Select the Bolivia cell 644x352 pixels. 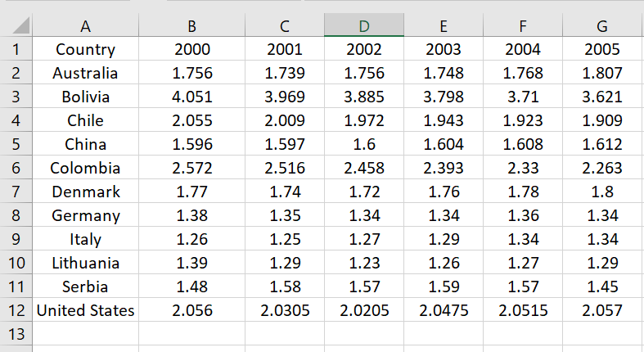[85, 97]
